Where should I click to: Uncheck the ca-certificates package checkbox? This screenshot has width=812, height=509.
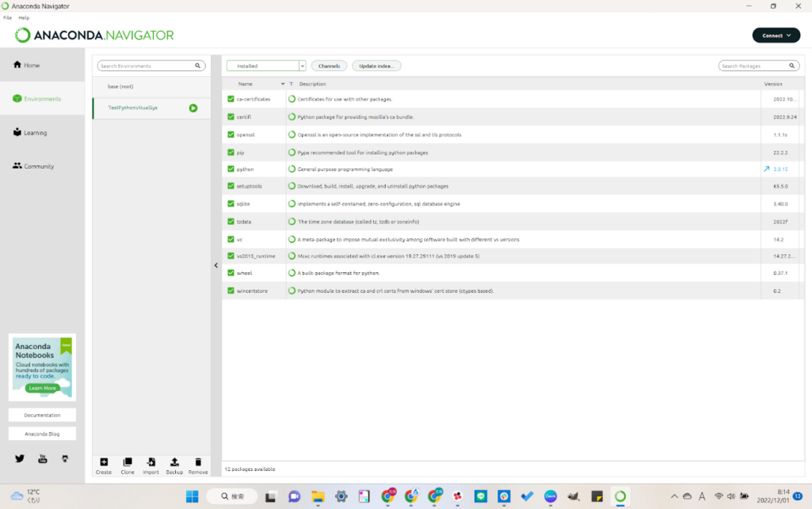click(x=231, y=99)
